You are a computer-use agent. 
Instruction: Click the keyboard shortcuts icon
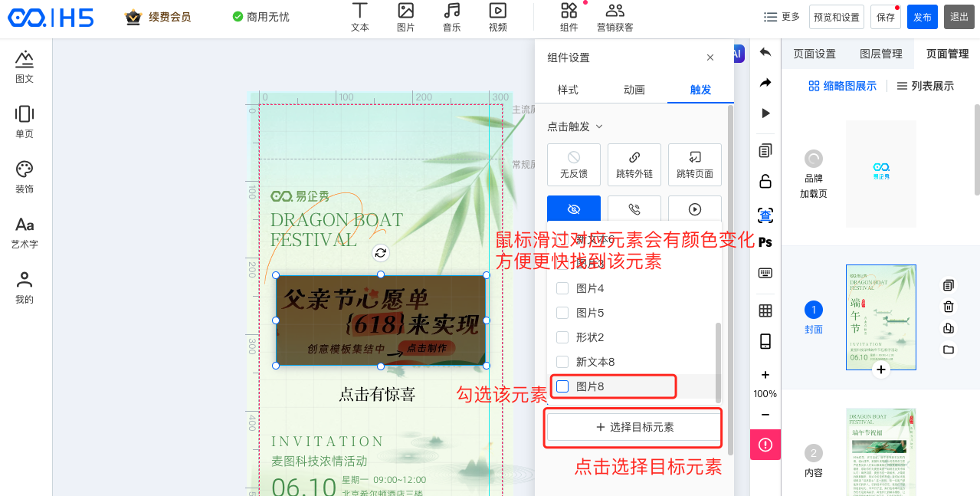click(765, 273)
